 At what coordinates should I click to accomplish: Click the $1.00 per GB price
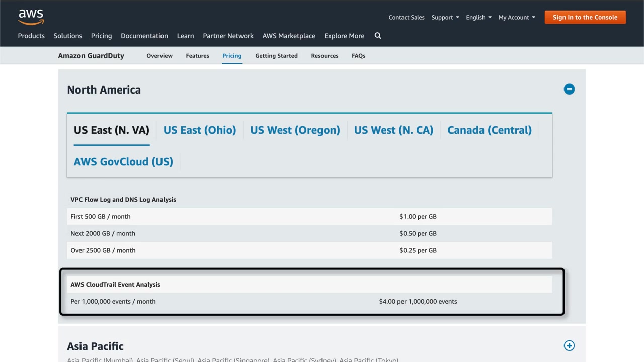coord(418,217)
